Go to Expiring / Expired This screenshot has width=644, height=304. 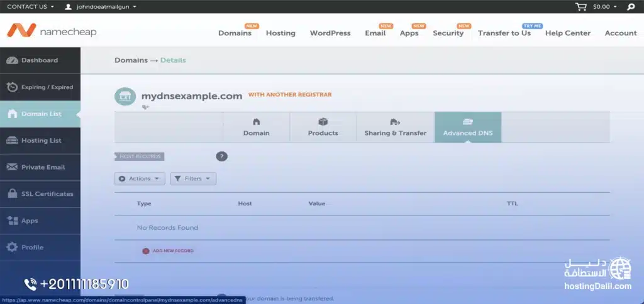(40, 87)
